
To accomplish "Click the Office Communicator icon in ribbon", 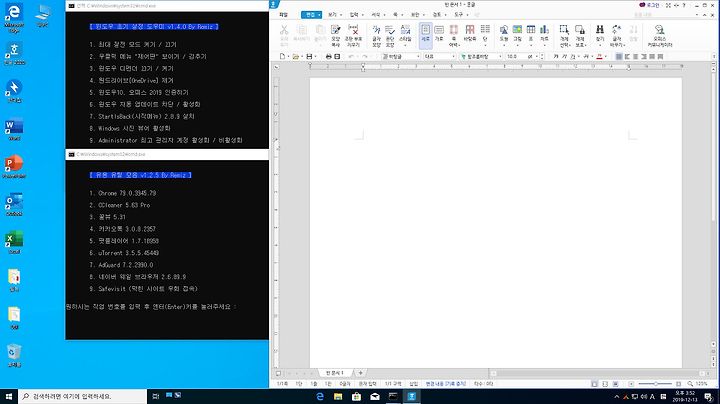I will [x=660, y=36].
